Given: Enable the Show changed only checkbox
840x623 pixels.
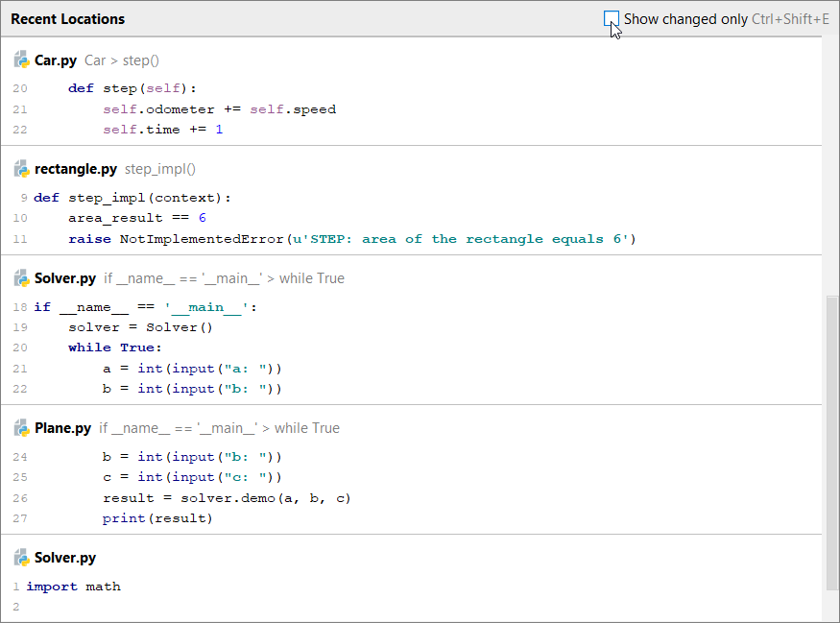Looking at the screenshot, I should click(x=612, y=18).
